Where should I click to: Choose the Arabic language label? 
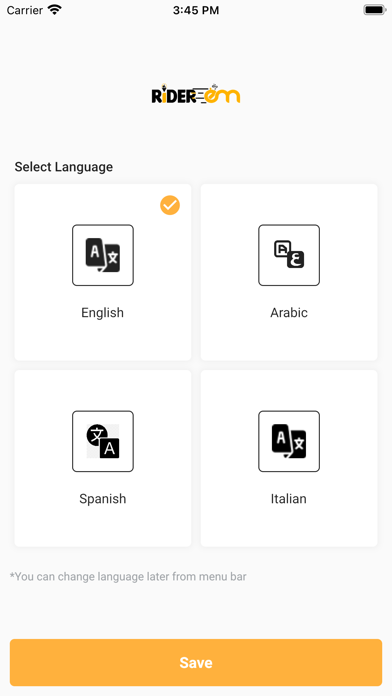(289, 312)
